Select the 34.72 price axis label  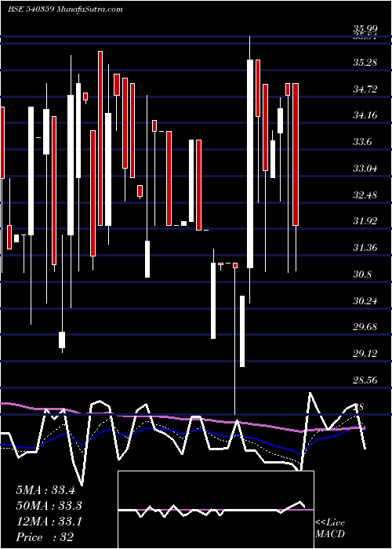[x=365, y=89]
